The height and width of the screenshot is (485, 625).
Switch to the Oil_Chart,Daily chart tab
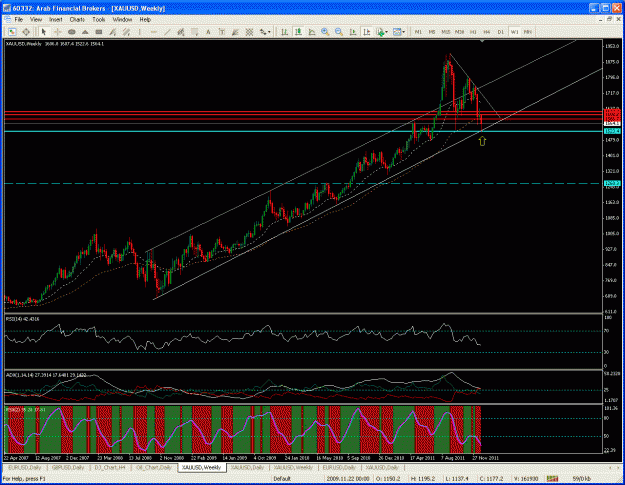click(x=153, y=467)
